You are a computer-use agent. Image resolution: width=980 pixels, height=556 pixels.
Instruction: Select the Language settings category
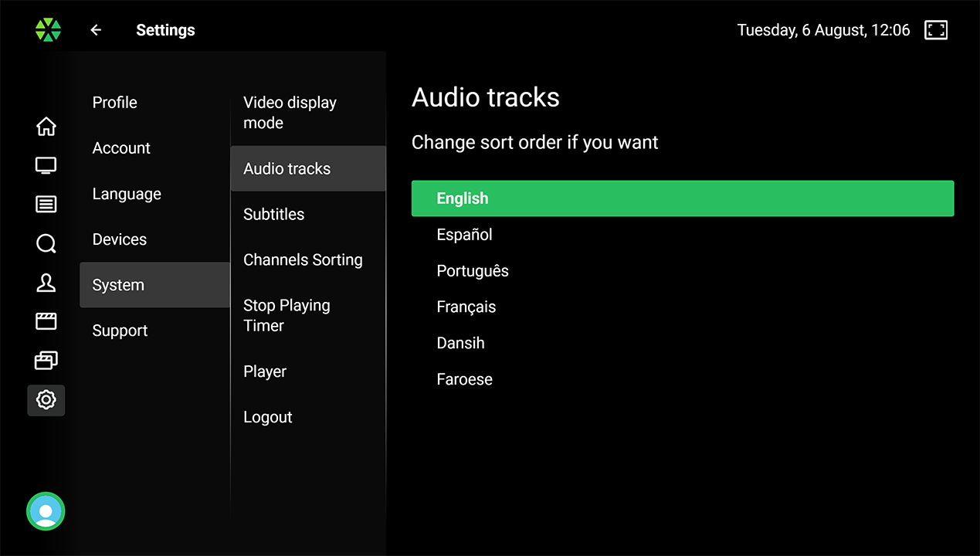point(127,194)
